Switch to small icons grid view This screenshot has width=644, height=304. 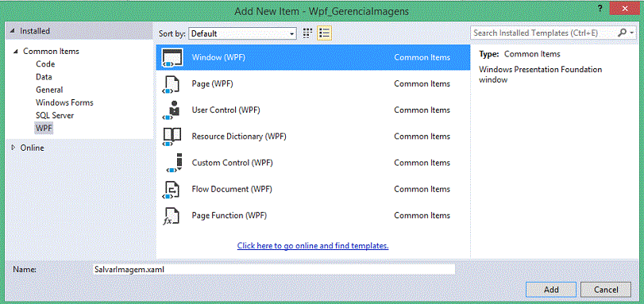click(x=307, y=33)
